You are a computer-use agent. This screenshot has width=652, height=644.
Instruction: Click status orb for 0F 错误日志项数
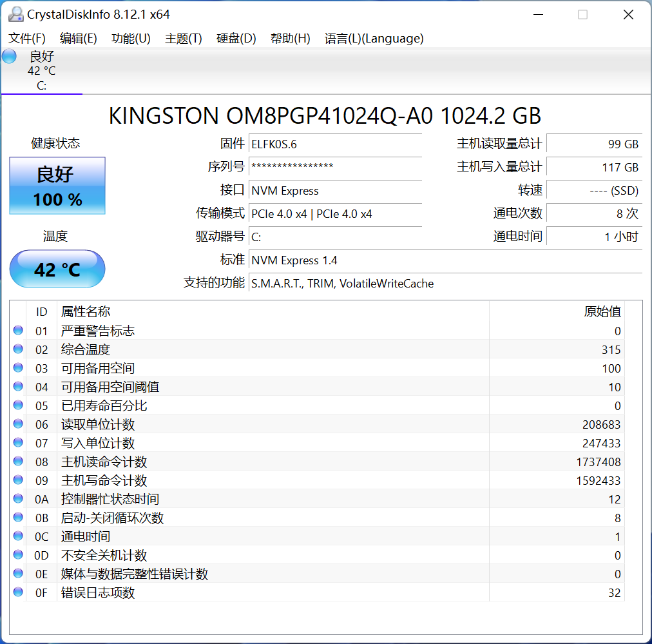[18, 592]
